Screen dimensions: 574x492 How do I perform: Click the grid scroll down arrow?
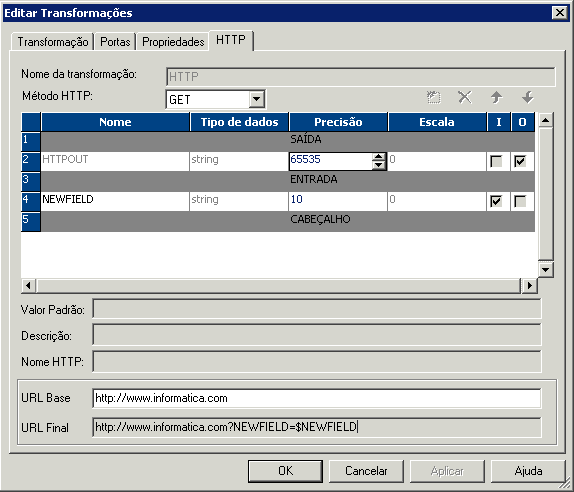click(x=545, y=270)
